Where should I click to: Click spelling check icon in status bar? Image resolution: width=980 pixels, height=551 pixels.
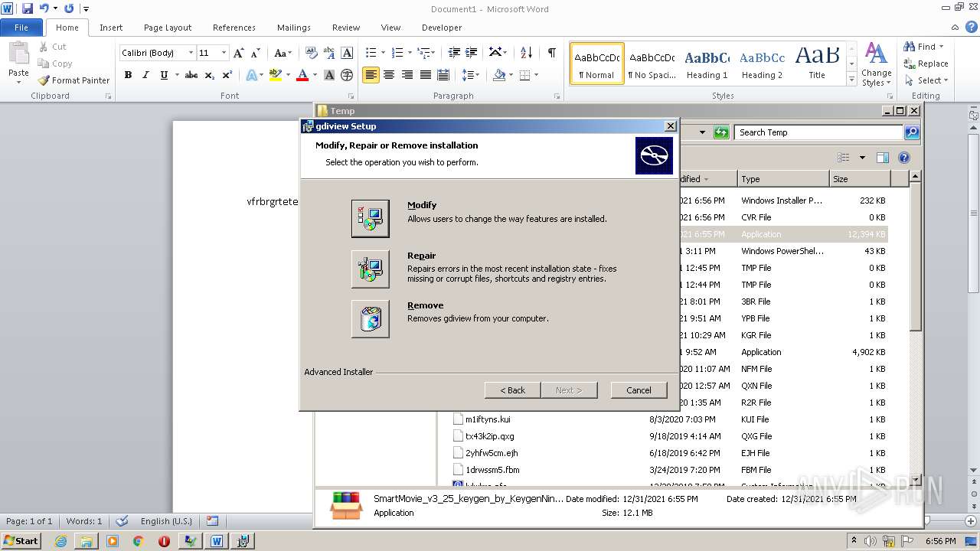[122, 521]
